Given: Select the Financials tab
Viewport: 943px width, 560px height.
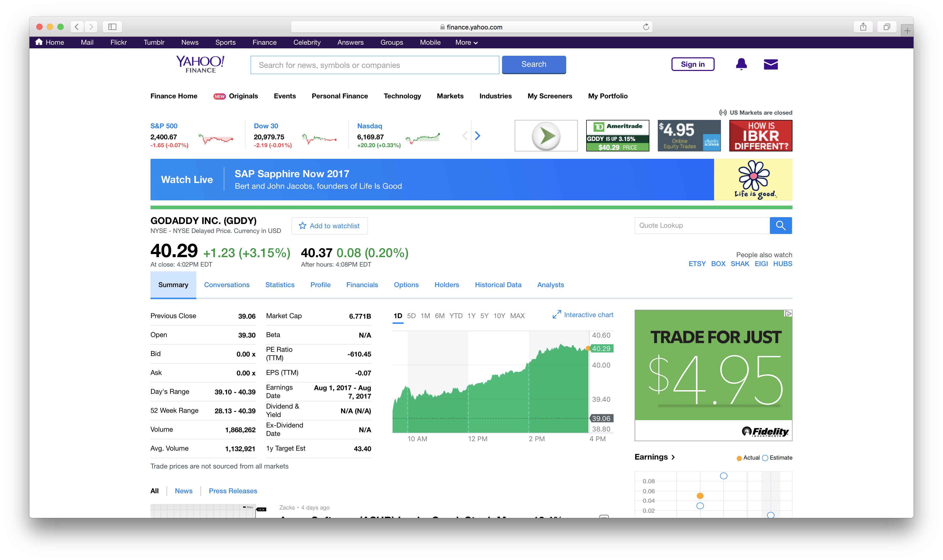Looking at the screenshot, I should pyautogui.click(x=362, y=285).
